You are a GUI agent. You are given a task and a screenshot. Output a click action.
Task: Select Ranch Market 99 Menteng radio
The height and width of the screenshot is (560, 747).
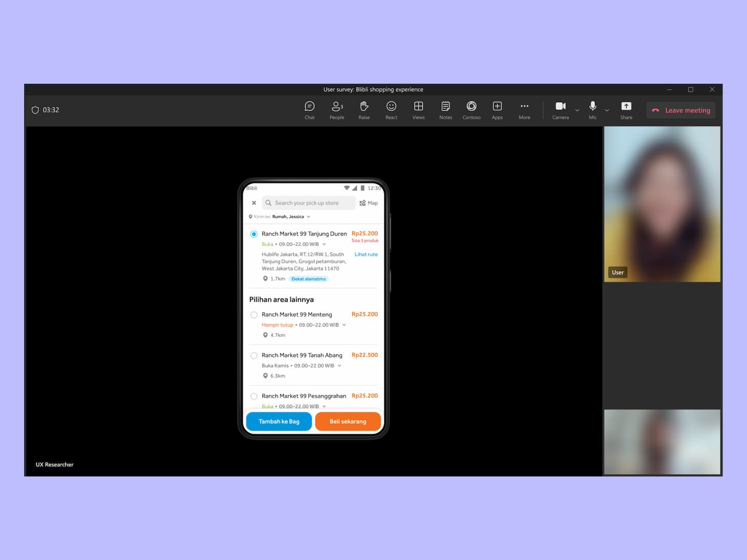(254, 315)
